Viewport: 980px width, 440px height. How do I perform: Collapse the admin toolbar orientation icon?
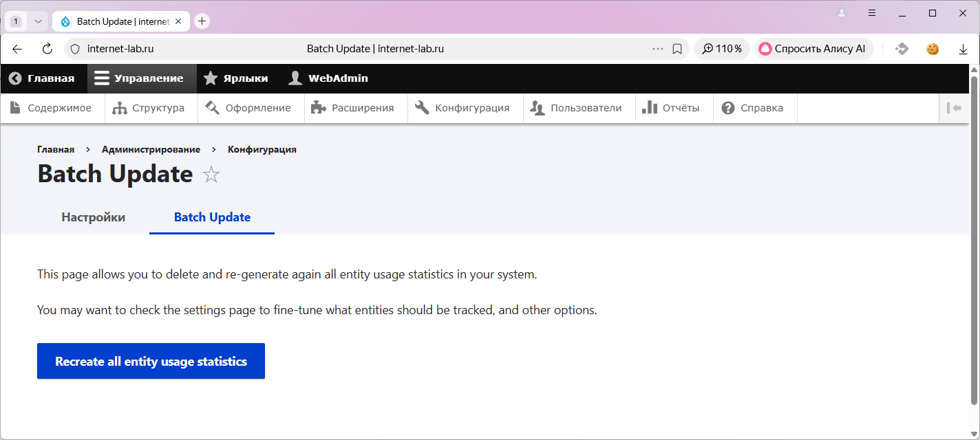[x=954, y=108]
